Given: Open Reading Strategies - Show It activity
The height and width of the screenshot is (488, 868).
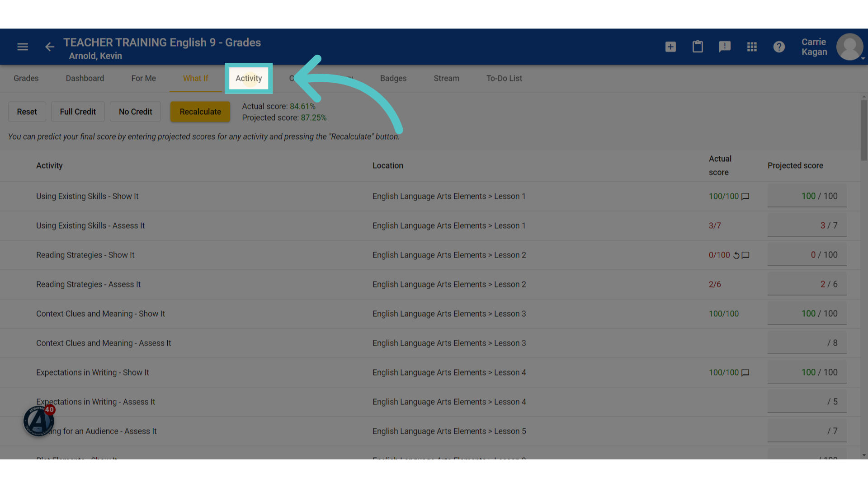Looking at the screenshot, I should pos(85,255).
